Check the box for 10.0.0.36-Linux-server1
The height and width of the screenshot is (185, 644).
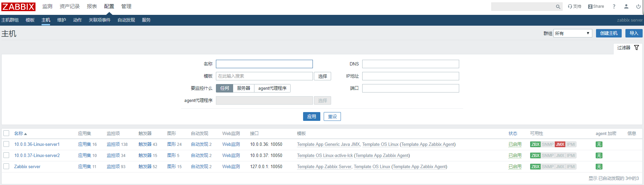6,144
